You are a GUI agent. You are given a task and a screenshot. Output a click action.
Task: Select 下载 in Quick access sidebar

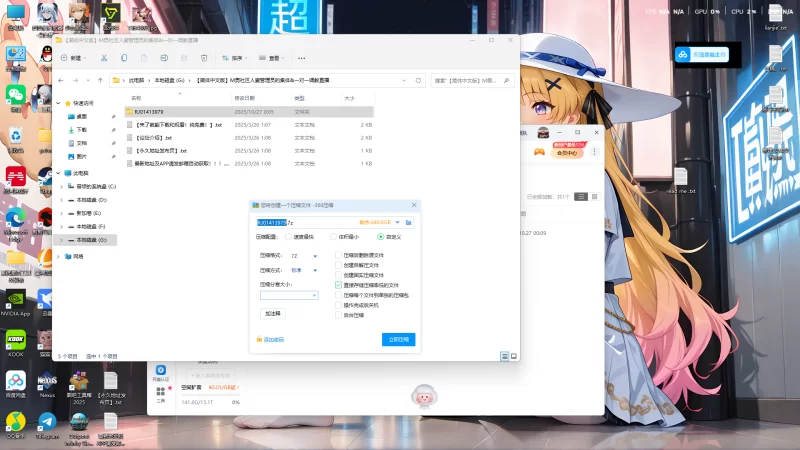pyautogui.click(x=82, y=130)
